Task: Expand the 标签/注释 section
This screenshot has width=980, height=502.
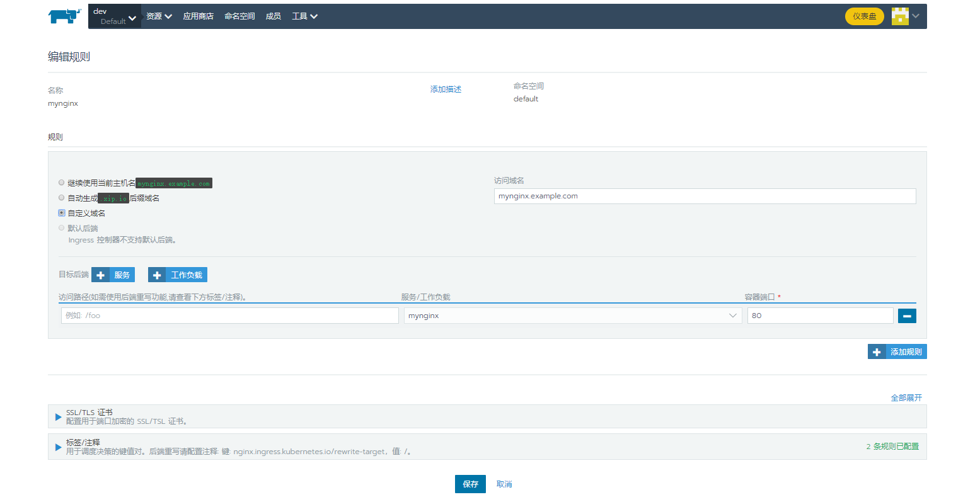Action: 58,447
